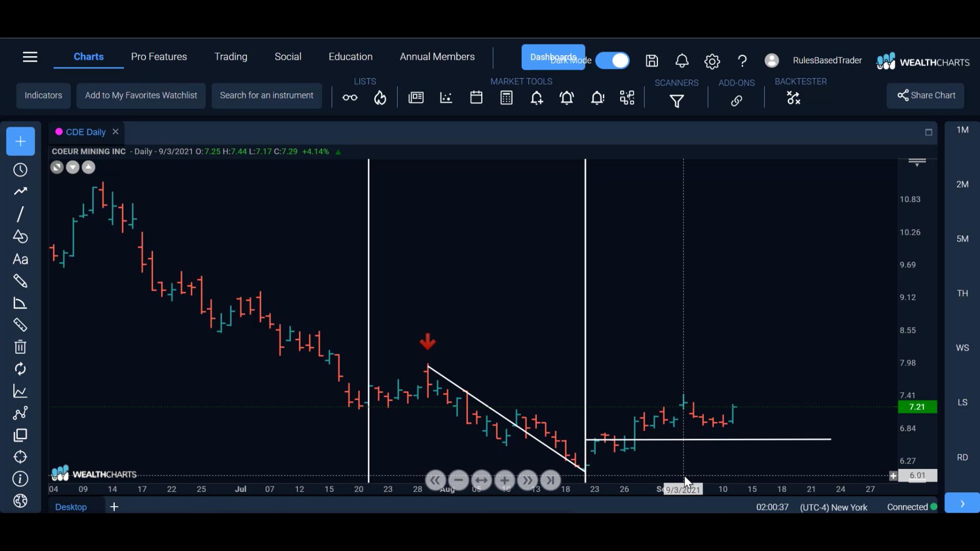
Task: Open the watchlist glasses icon
Action: tap(350, 97)
